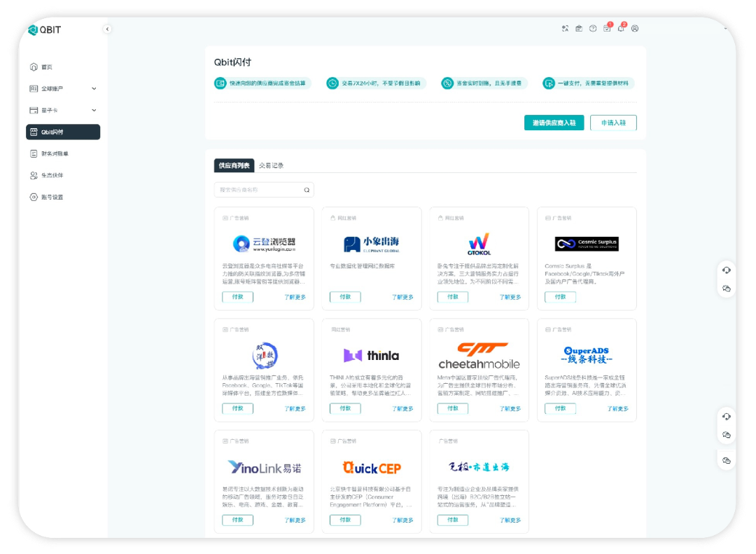Viewport: 756px width, 554px height.
Task: Click the 邀请供应商入驻 button
Action: pos(554,123)
